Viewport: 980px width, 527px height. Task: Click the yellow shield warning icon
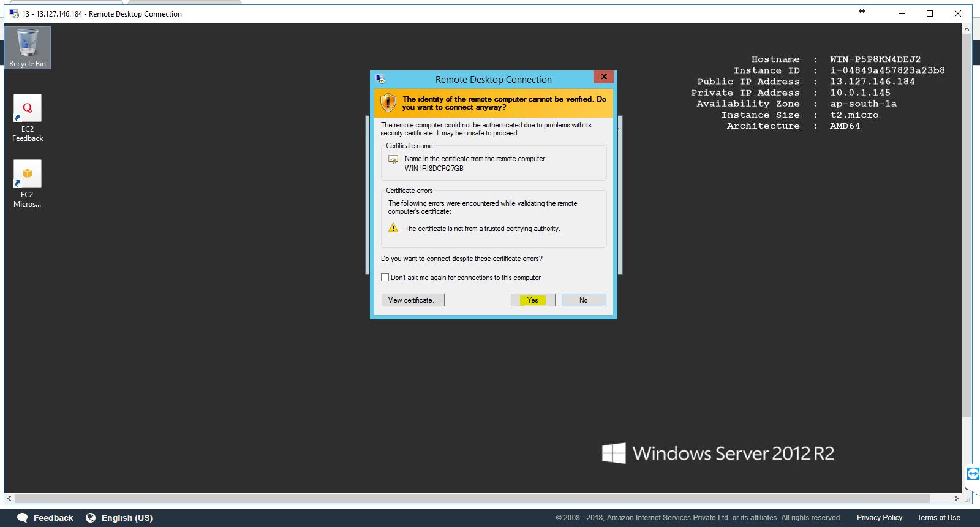(388, 103)
